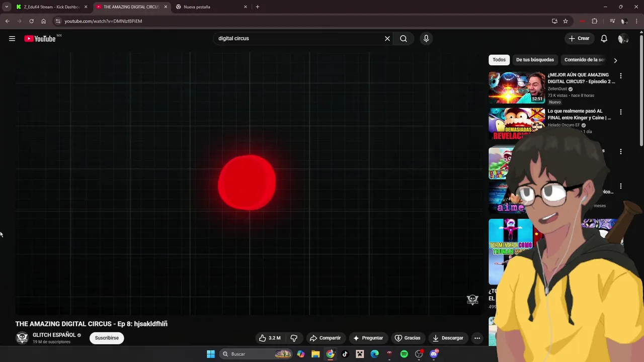The image size is (644, 362).
Task: Open the Minecraft creeper taskbar icon
Action: (360, 354)
